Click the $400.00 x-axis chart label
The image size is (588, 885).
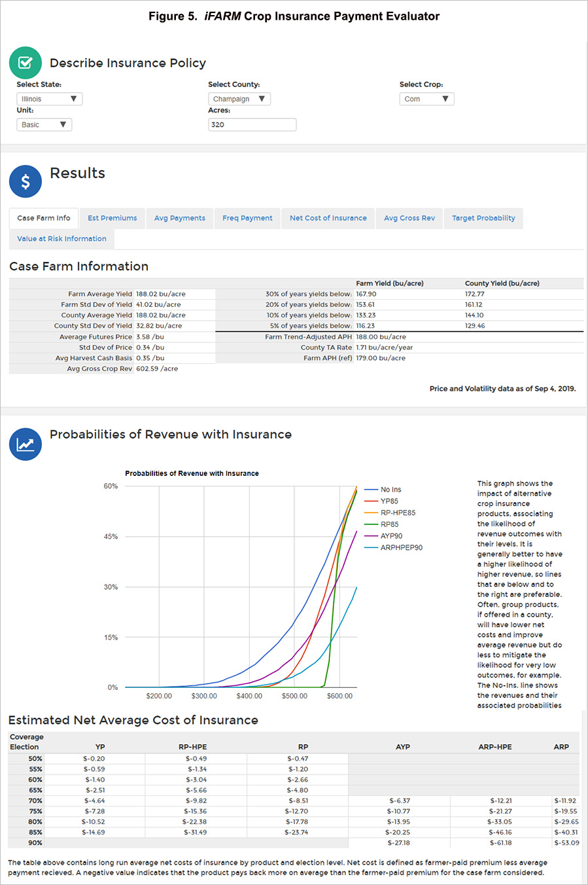pos(249,696)
